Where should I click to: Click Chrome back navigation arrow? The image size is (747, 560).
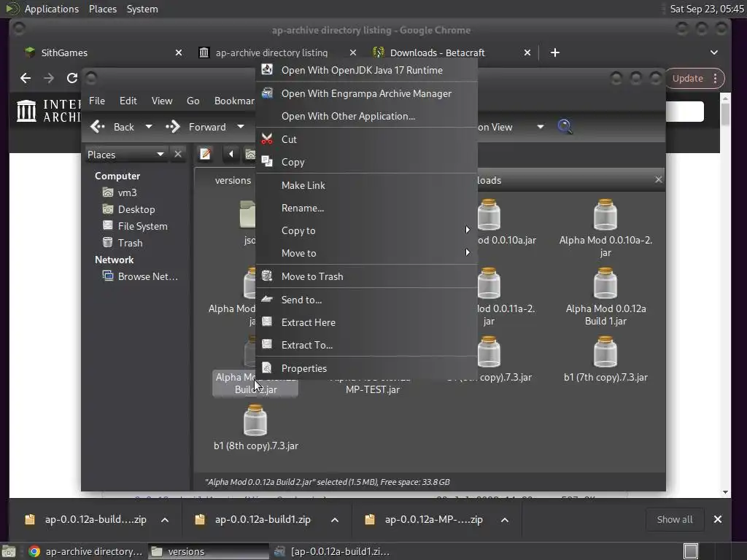click(x=26, y=78)
